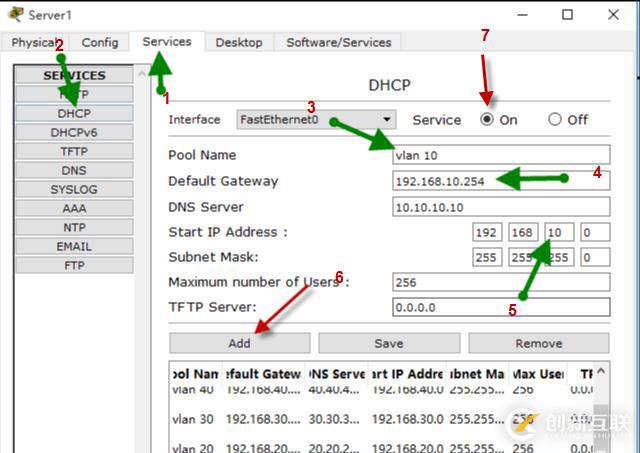
Task: Open the Physical tab
Action: [35, 42]
